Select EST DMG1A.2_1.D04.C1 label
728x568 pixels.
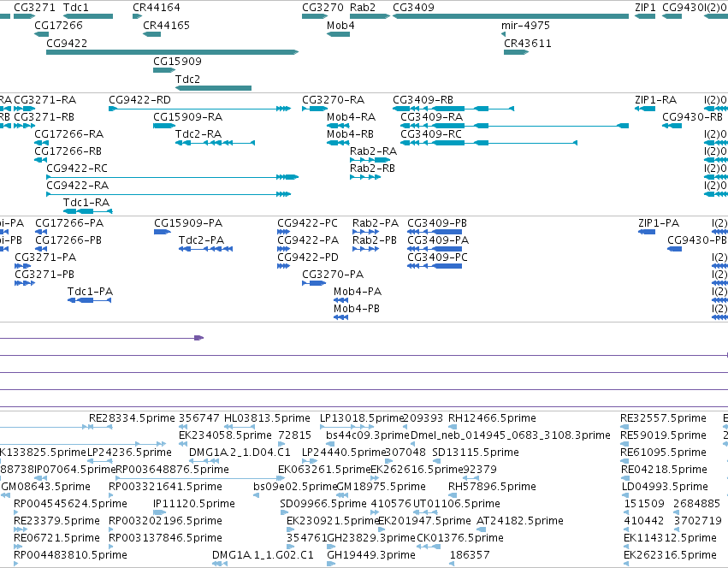[240, 452]
